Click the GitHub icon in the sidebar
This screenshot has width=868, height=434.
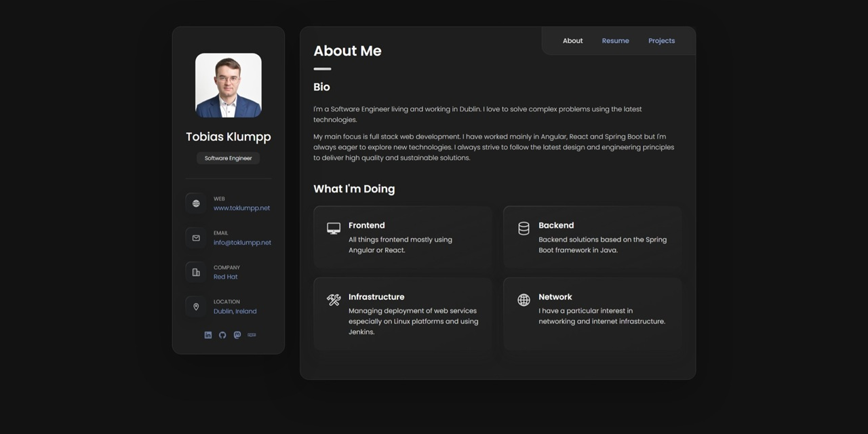tap(222, 334)
